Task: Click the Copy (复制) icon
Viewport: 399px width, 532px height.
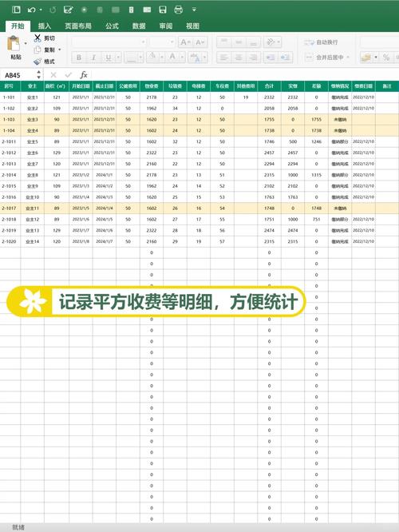Action: (x=38, y=50)
